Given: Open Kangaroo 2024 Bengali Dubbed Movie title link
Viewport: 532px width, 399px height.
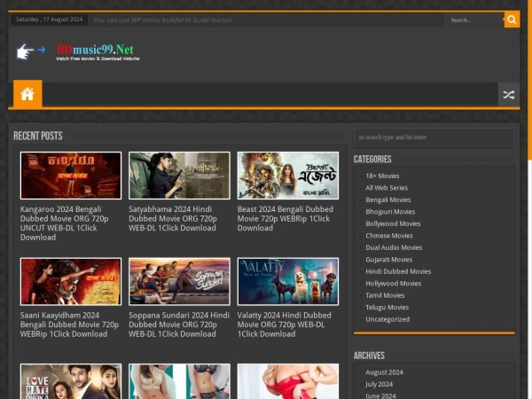Looking at the screenshot, I should pyautogui.click(x=65, y=223).
